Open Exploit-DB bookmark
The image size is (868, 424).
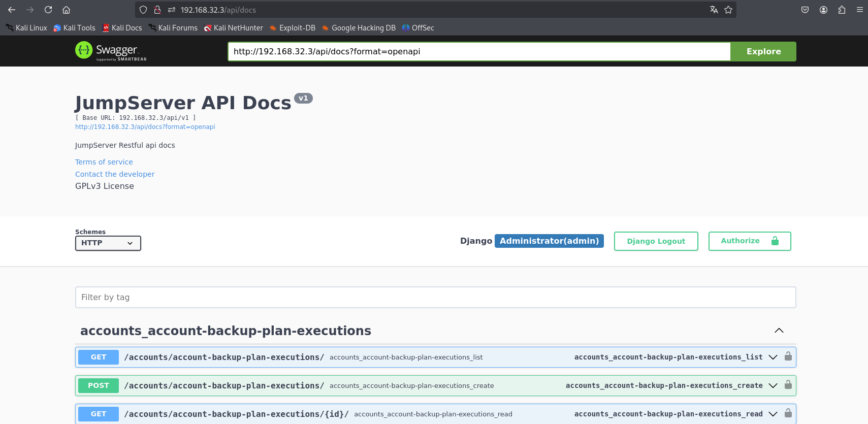tap(292, 28)
